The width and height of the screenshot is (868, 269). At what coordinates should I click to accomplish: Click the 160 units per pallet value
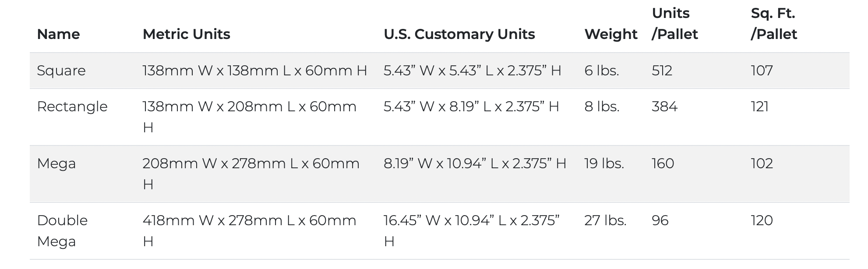coord(663,163)
